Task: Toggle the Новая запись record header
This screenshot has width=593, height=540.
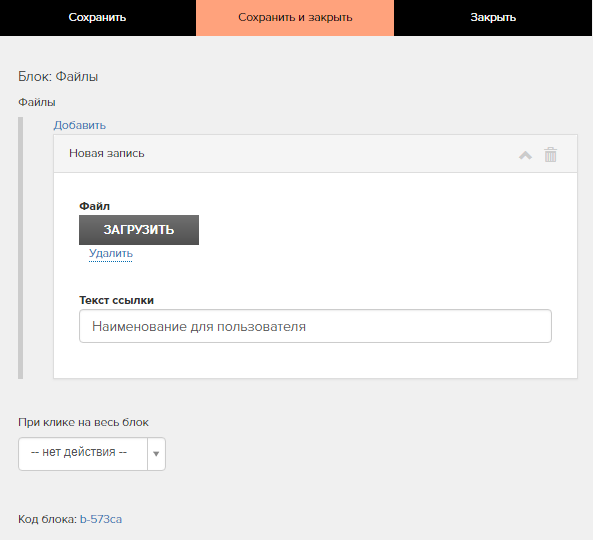Action: pos(315,154)
